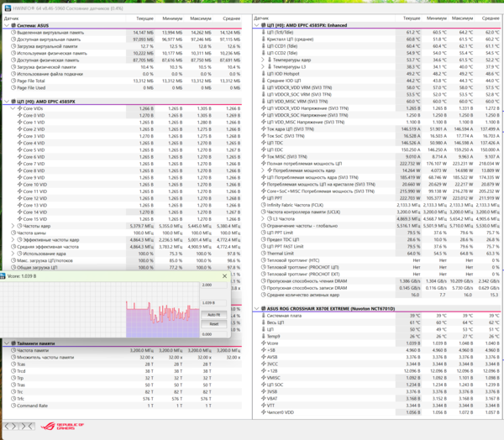Collapse the Система: ASUS sensor group
Screen dimensions: 504x440
point(7,25)
